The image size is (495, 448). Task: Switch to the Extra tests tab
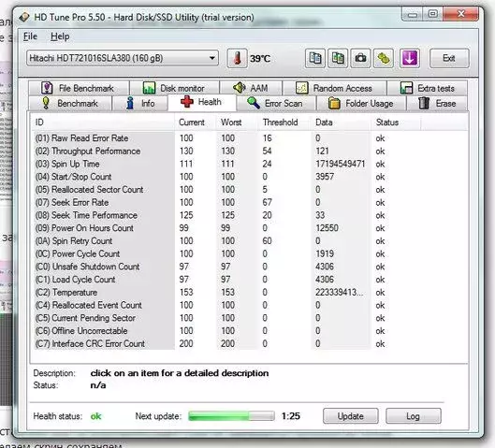coord(428,88)
